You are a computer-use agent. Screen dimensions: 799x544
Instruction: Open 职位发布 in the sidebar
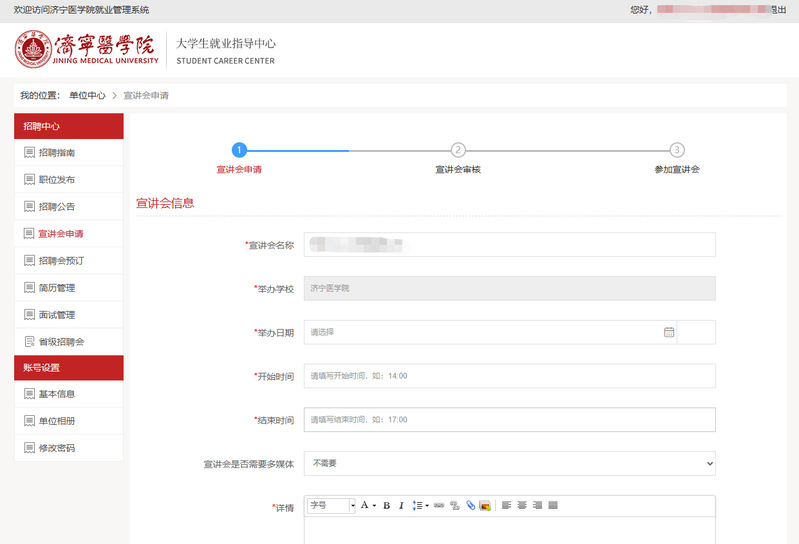[57, 180]
